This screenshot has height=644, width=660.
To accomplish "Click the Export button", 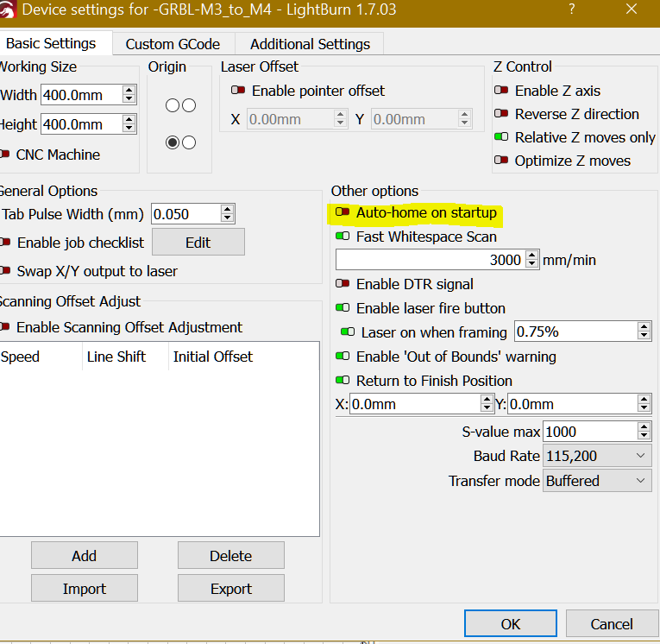I will coord(230,588).
